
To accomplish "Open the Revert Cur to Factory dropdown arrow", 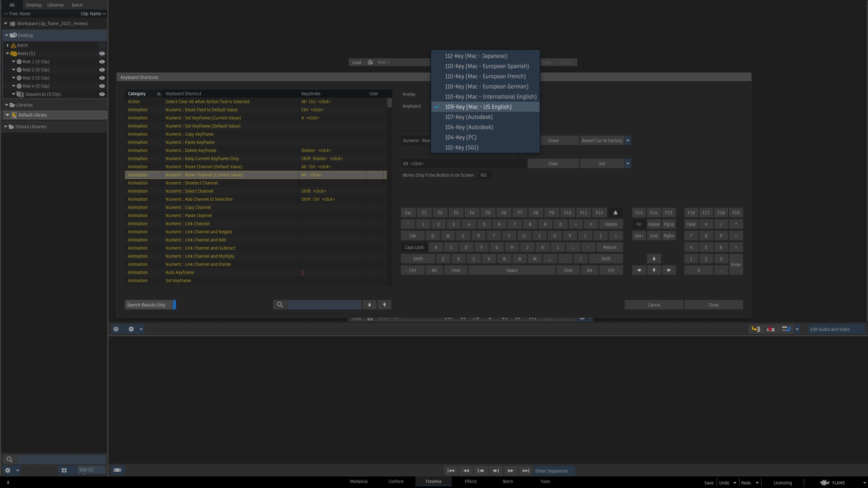I will point(628,141).
